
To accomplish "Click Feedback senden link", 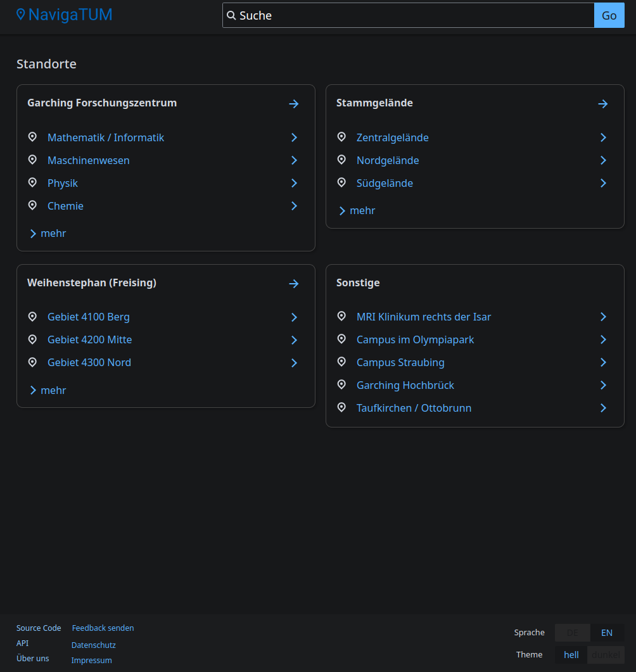I will (103, 628).
